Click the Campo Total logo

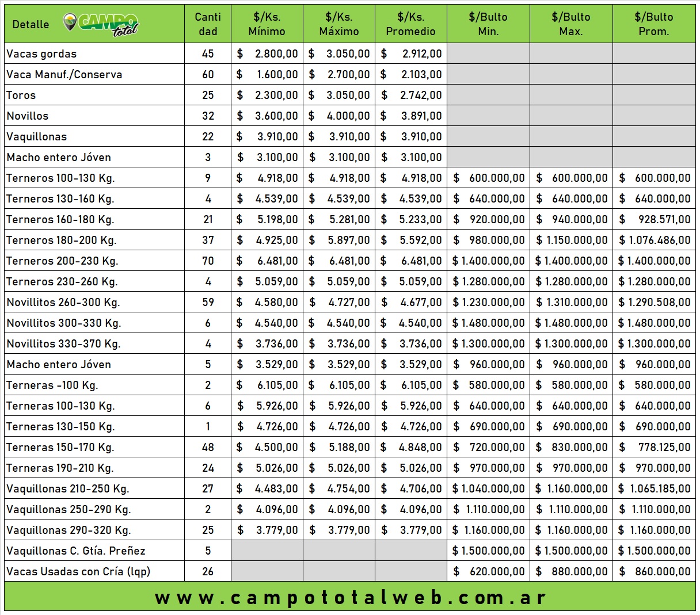point(101,24)
